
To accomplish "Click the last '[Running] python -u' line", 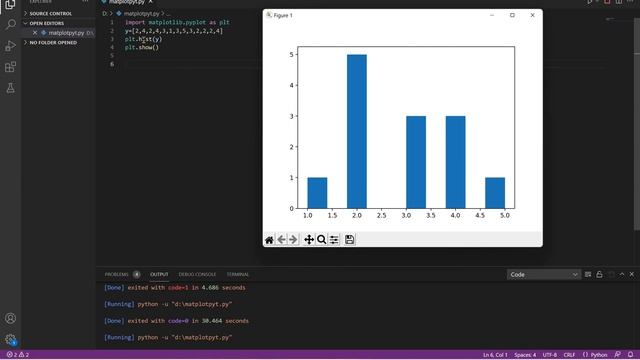I will pos(168,337).
